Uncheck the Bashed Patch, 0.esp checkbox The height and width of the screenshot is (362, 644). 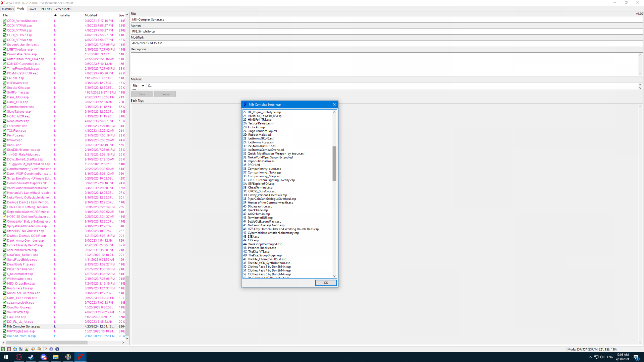(4, 336)
